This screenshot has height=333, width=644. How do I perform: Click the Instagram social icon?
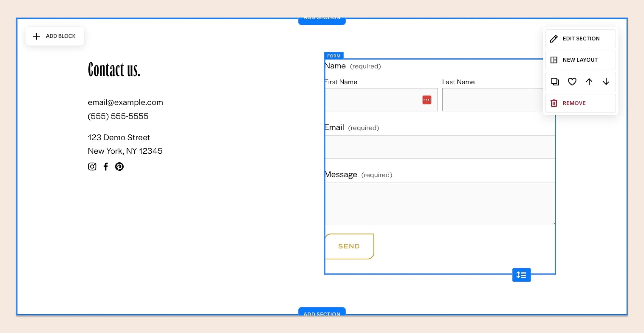pyautogui.click(x=92, y=166)
